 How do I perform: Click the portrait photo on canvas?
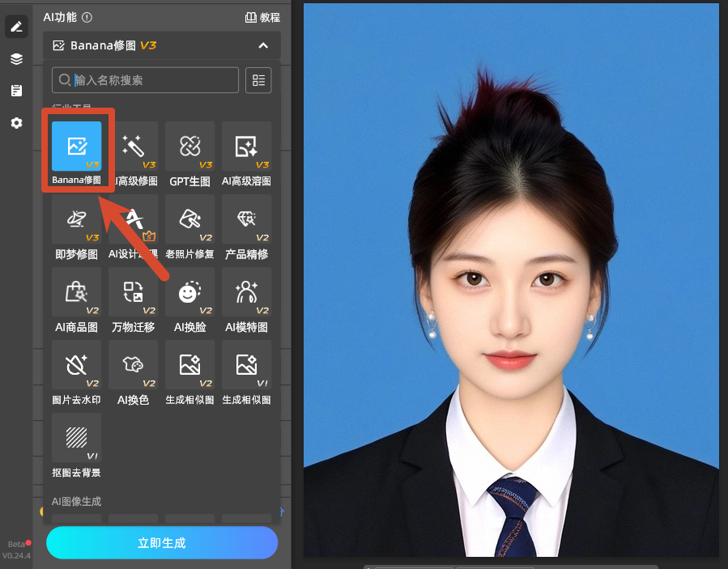(511, 280)
